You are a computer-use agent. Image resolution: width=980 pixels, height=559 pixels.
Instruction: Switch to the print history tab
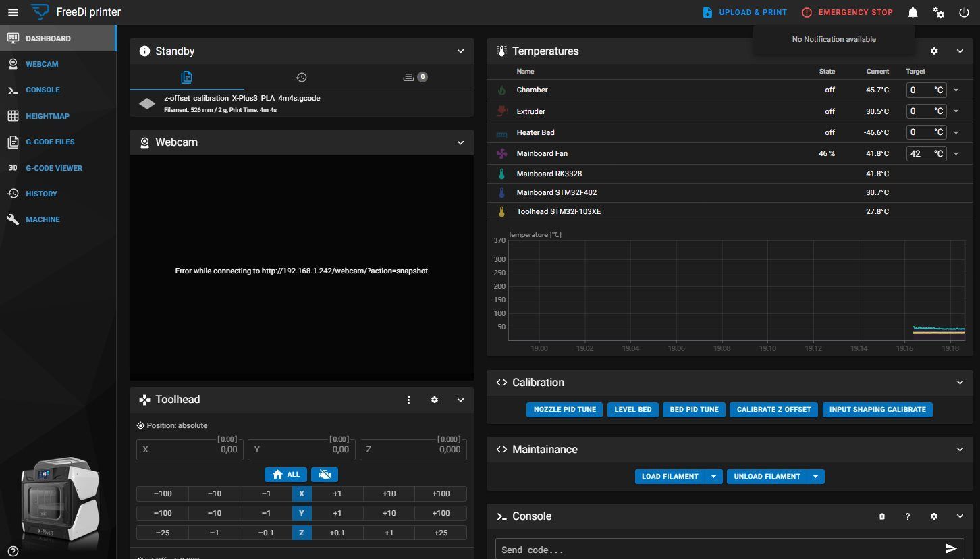tap(301, 77)
